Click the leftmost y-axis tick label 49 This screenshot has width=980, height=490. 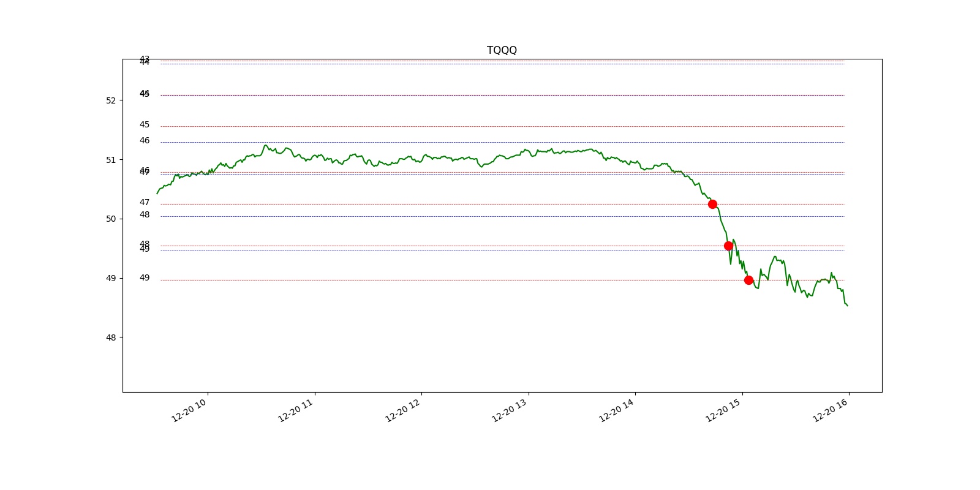(111, 278)
